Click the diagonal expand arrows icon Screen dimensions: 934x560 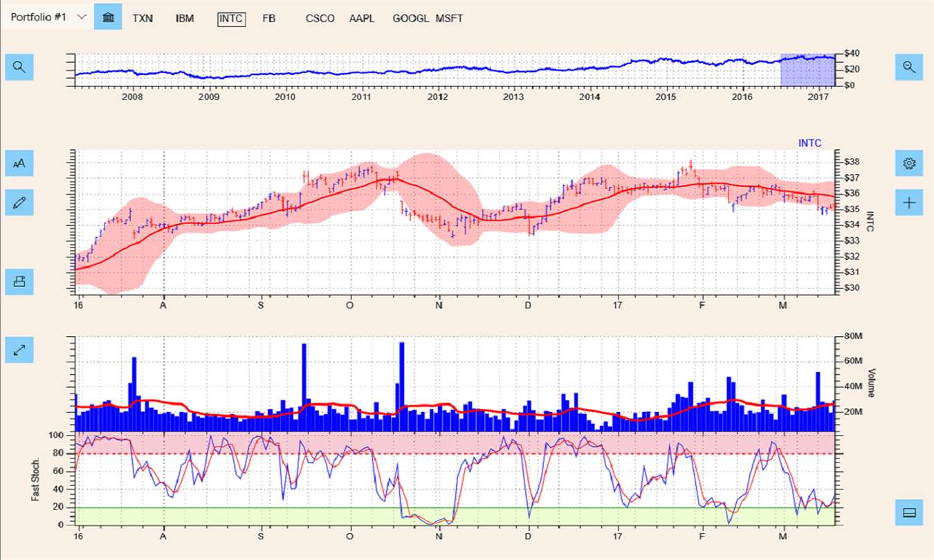coord(19,350)
